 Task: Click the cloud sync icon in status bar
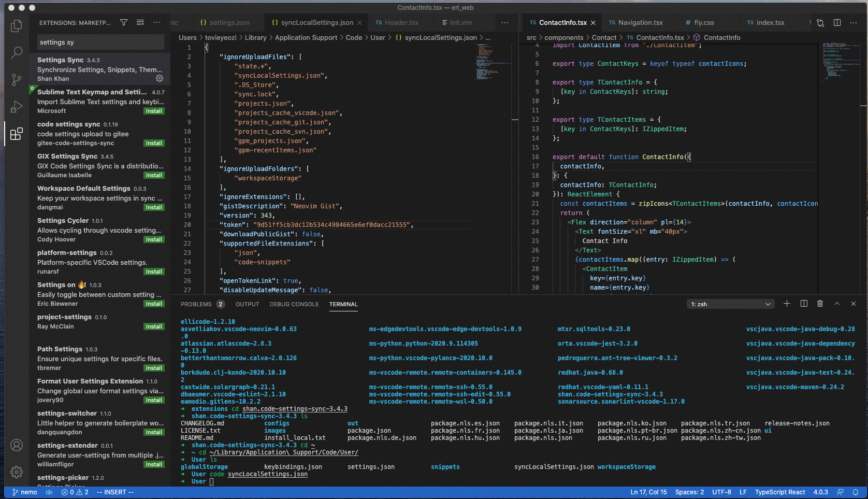[x=49, y=492]
